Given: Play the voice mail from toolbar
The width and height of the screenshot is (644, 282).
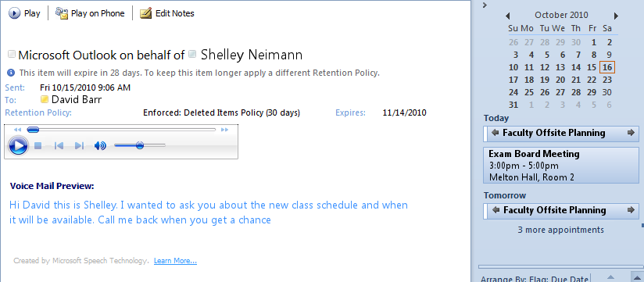Looking at the screenshot, I should [x=24, y=13].
